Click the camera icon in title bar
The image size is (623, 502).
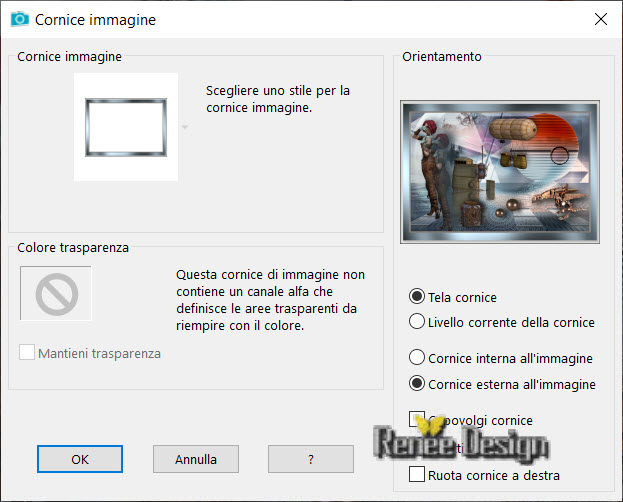pos(19,19)
